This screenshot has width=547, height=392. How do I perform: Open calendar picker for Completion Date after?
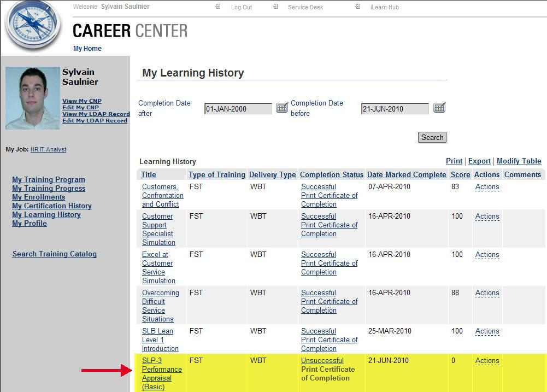[282, 108]
